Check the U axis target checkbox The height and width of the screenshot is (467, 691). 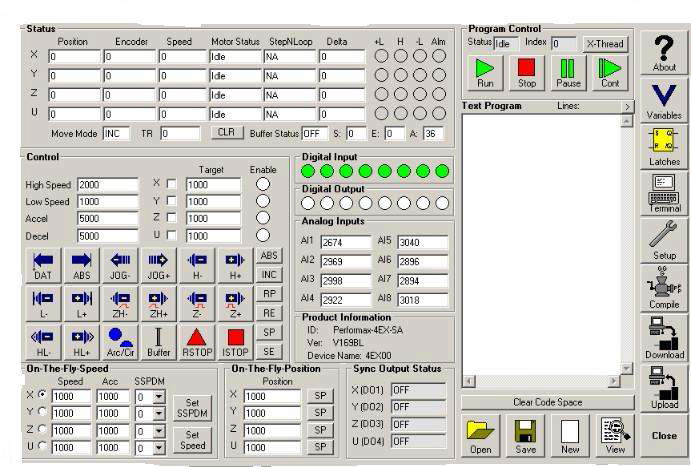pos(171,235)
